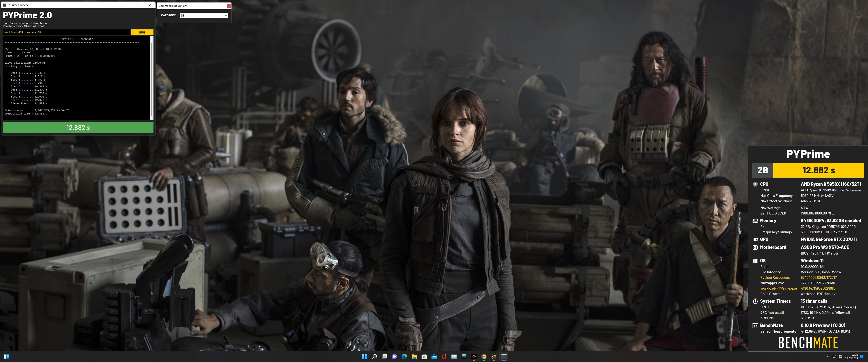The width and height of the screenshot is (868, 362).
Task: Click the yellow 12.882 s score in BenchMate
Action: point(818,170)
